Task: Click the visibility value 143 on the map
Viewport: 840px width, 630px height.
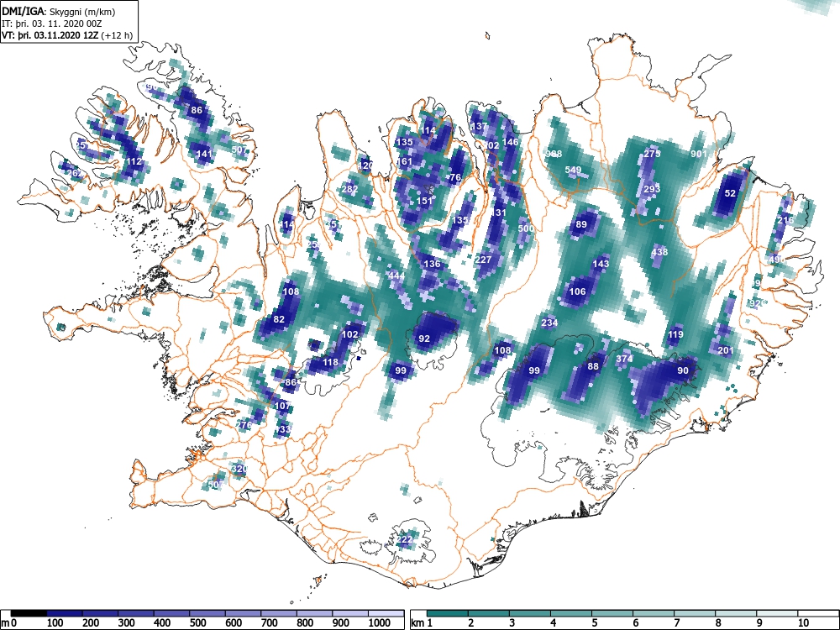Action: 601,264
